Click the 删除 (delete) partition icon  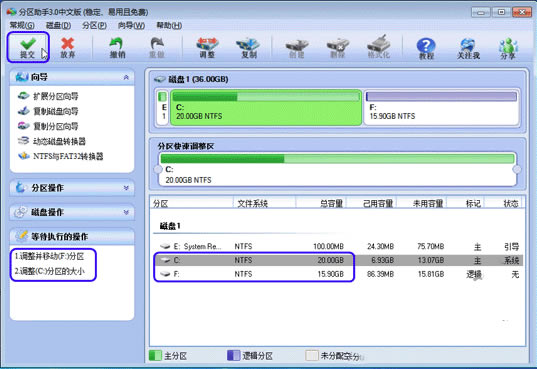[338, 45]
